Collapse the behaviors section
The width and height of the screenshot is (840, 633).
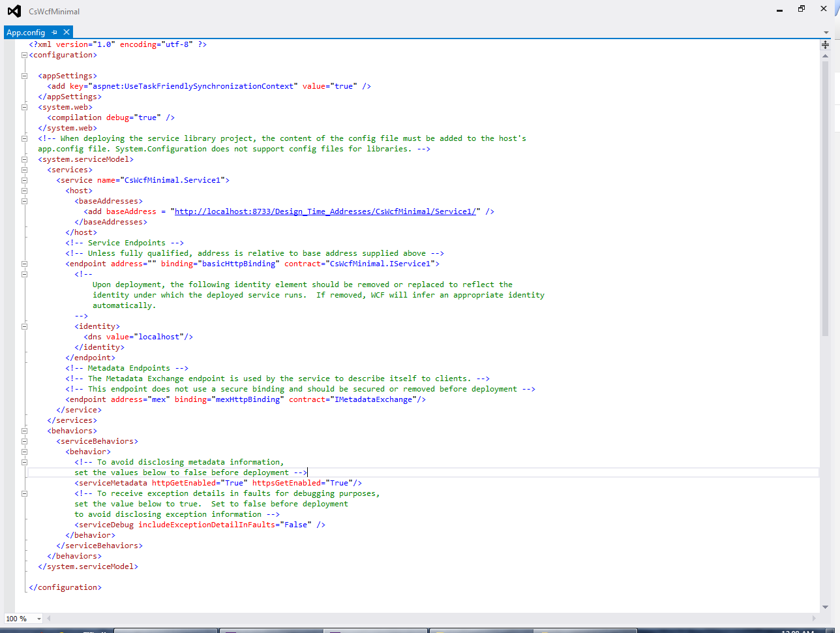click(24, 430)
